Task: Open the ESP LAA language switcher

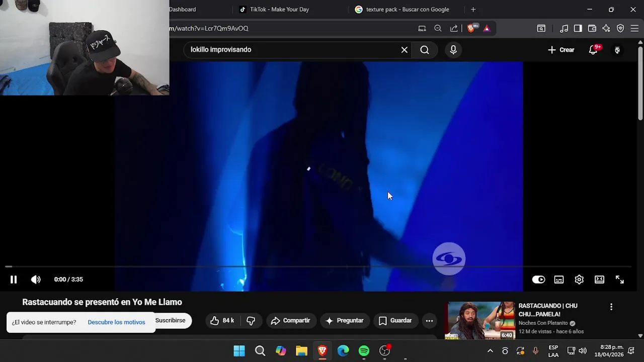Action: click(553, 351)
